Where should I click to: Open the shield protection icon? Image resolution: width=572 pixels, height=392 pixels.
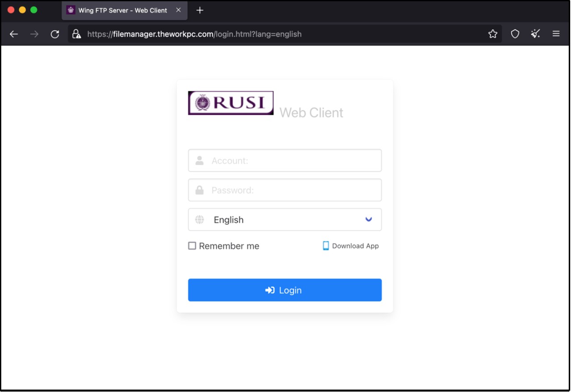pos(515,34)
